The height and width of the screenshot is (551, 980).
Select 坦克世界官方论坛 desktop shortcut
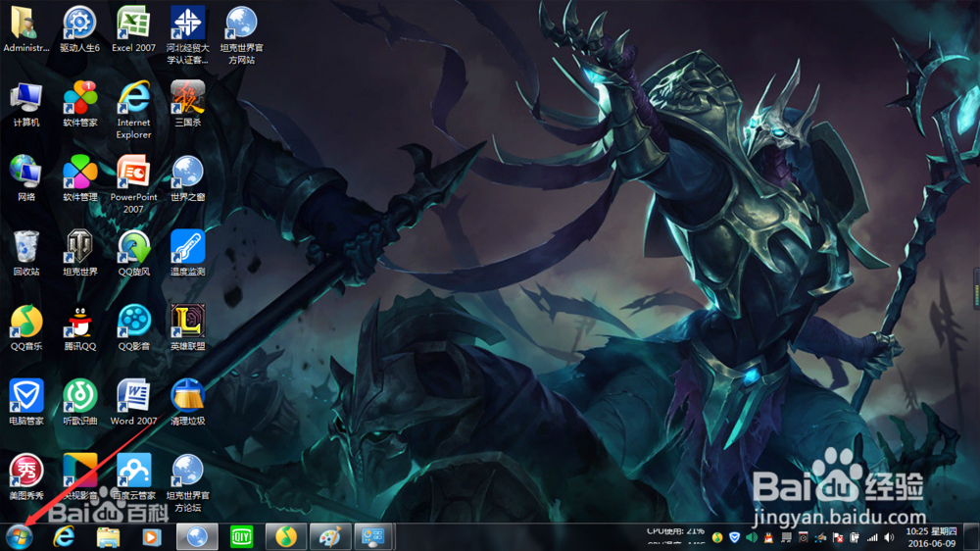pos(187,482)
